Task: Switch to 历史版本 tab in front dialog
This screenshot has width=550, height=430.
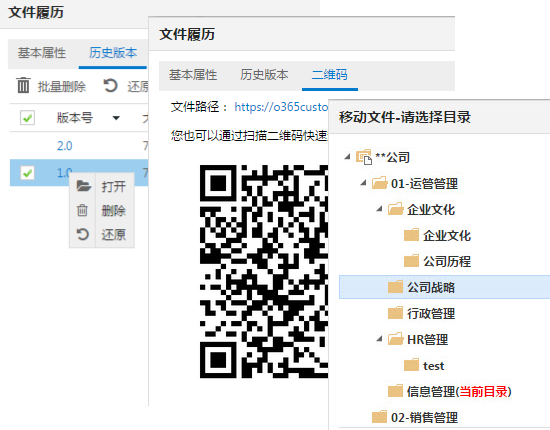Action: coord(264,75)
